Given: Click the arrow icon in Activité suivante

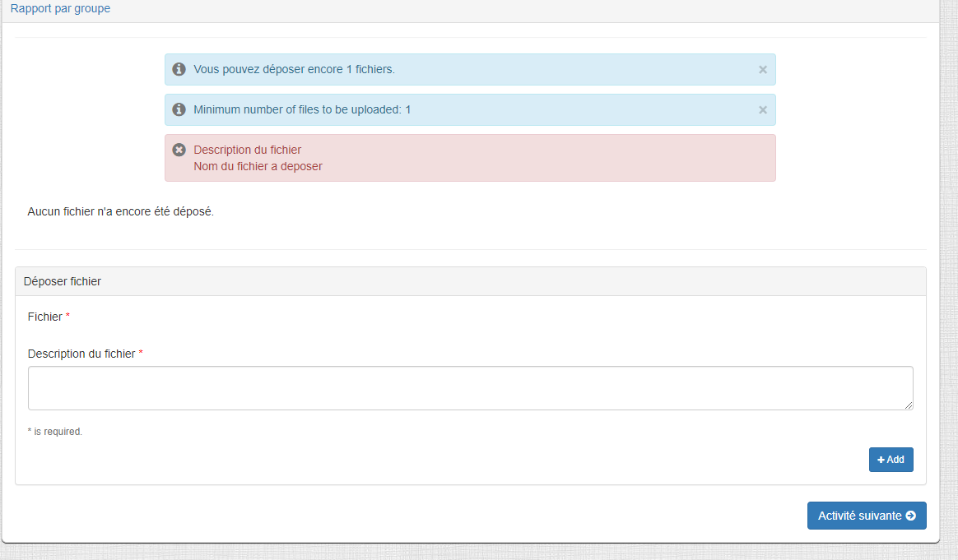Looking at the screenshot, I should pyautogui.click(x=911, y=516).
